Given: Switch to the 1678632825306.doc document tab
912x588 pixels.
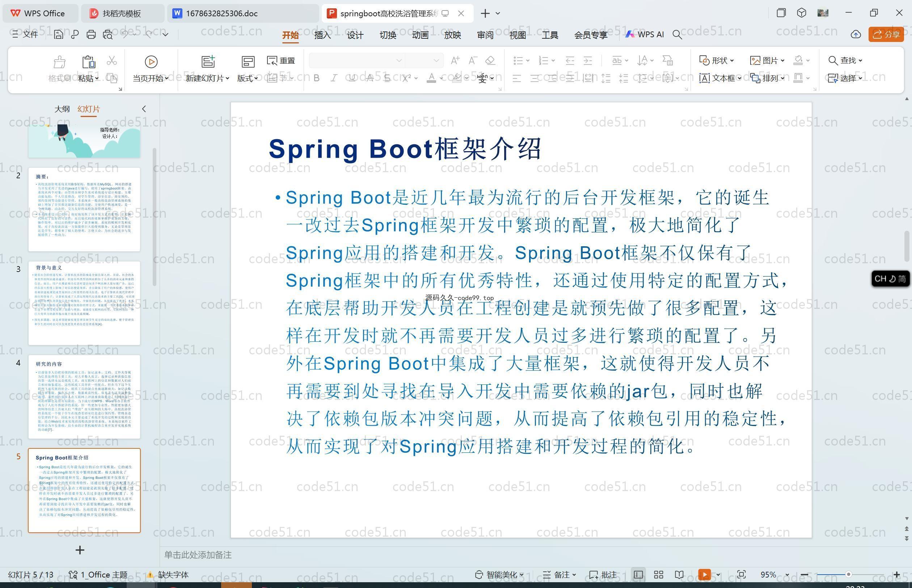Looking at the screenshot, I should click(x=243, y=13).
